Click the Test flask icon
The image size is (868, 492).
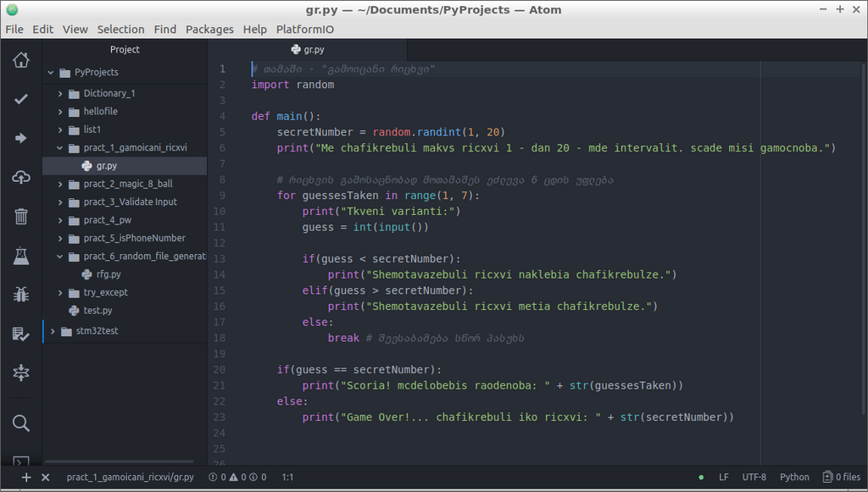pos(21,256)
